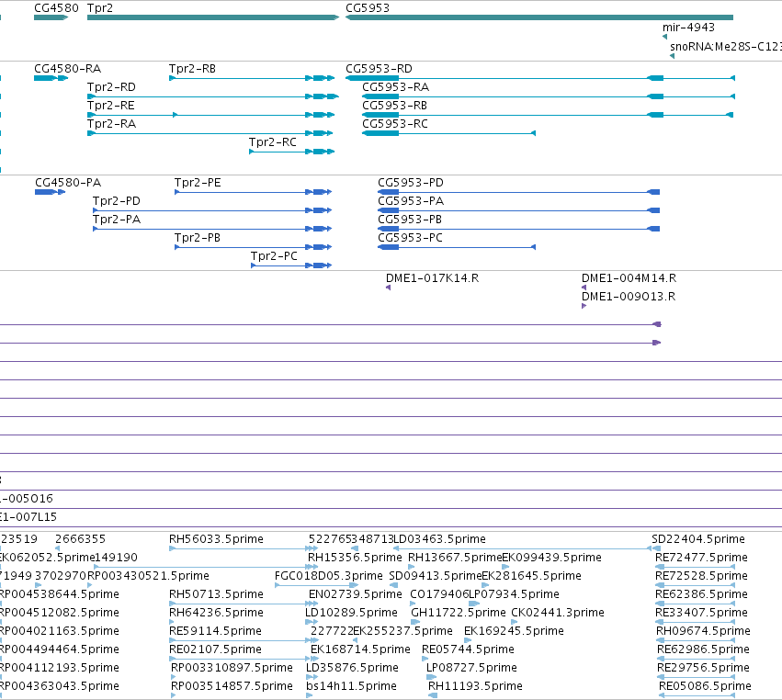This screenshot has height=700, width=782.
Task: Click EST RE72528.5prime
Action: click(x=701, y=576)
